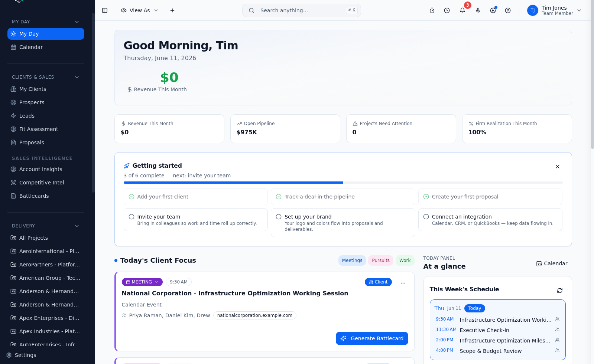
Task: Open the Projects Need Attention card
Action: pyautogui.click(x=401, y=129)
